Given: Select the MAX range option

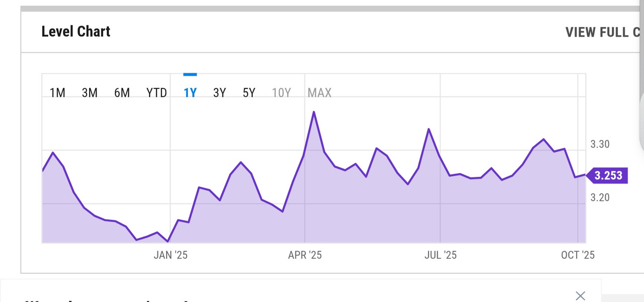Looking at the screenshot, I should click(319, 93).
